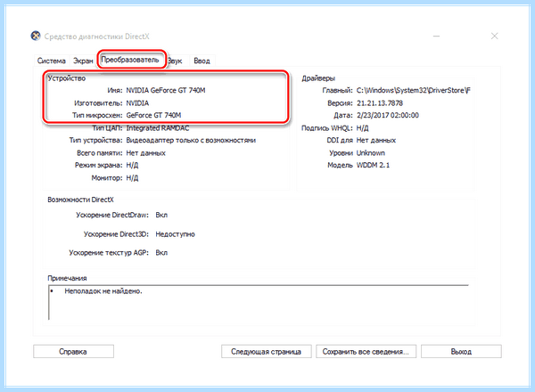
Task: Click the DirectX diagnostic tool title icon
Action: (36, 36)
